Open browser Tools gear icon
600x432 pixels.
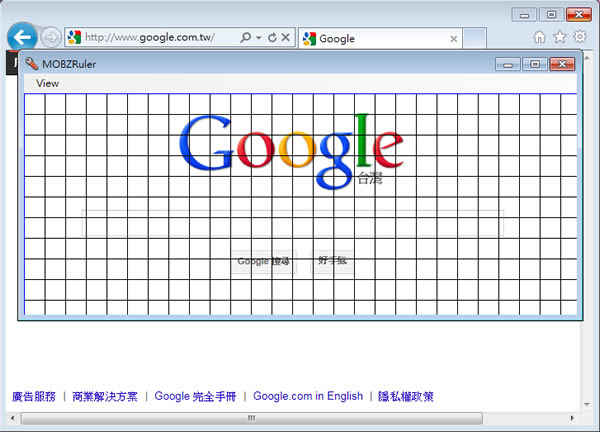coord(579,37)
